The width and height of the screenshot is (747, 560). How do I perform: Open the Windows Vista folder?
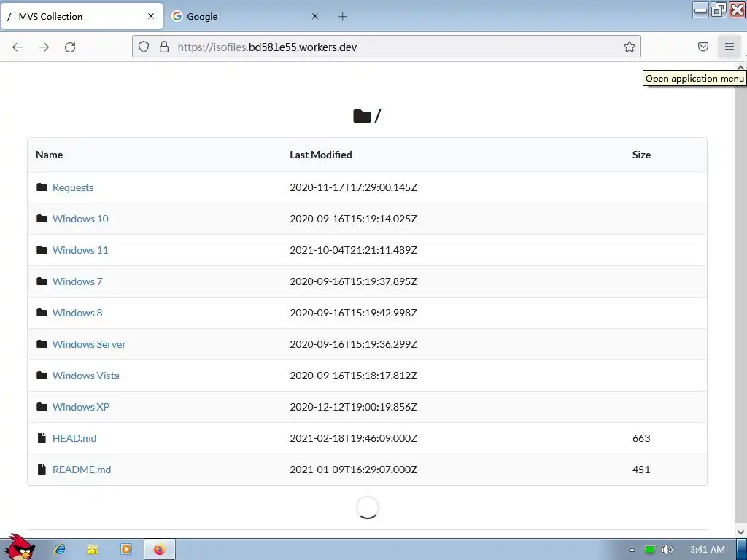[86, 376]
